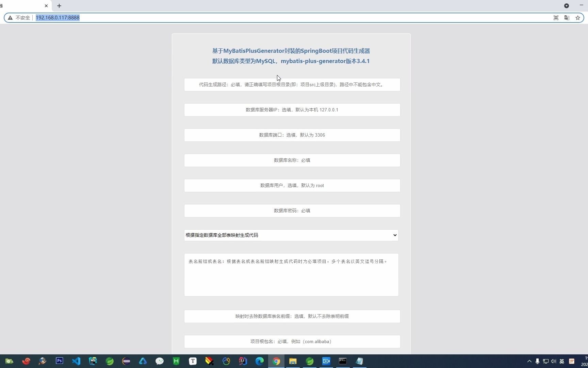Click the Chrome taskbar icon
Screen dimensions: 588x368
click(x=276, y=361)
